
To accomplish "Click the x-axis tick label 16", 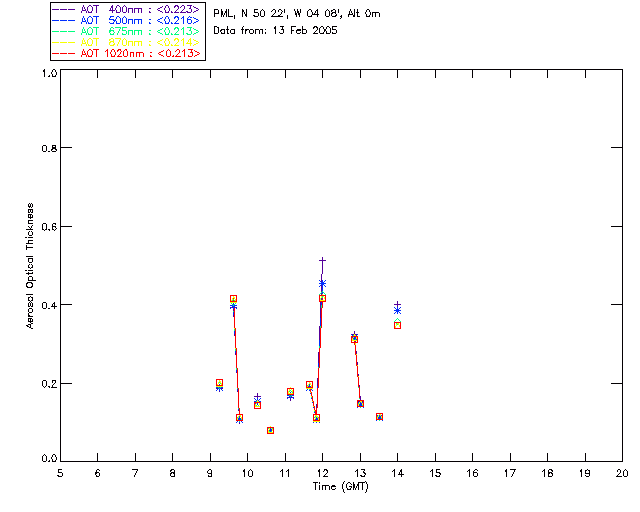I will 473,473.
